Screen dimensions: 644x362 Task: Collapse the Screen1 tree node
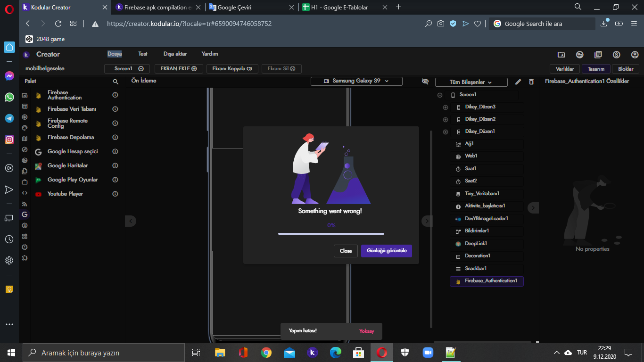pos(440,95)
